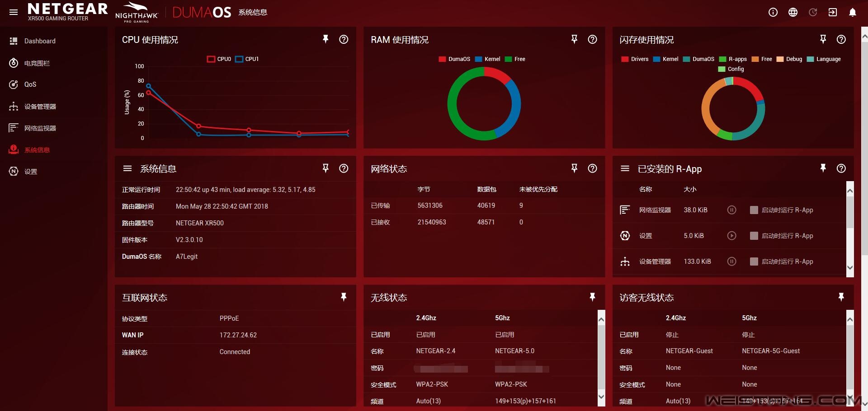Pin the CPU 使用情况 panel
Image resolution: width=868 pixels, height=411 pixels.
(x=325, y=39)
